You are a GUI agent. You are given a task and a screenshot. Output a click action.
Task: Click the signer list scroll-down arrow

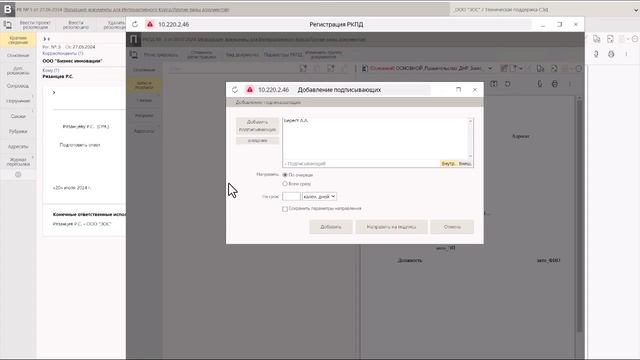coord(470,156)
